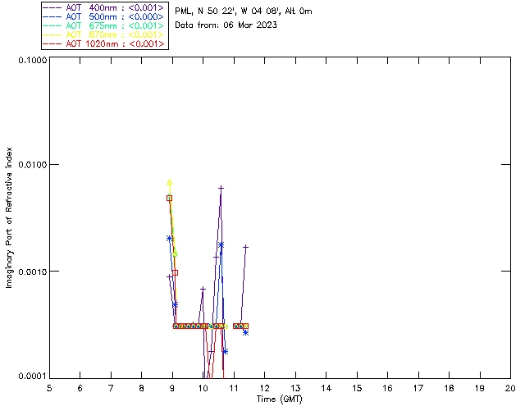
Task: Click the Data from 06 Mar 2023 text
Action: click(226, 25)
